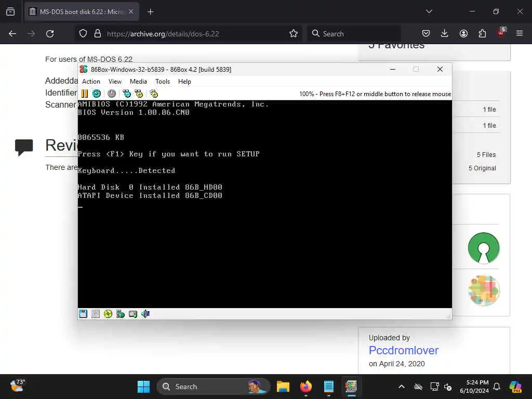
Task: Reload the archive.org page
Action: tap(50, 34)
